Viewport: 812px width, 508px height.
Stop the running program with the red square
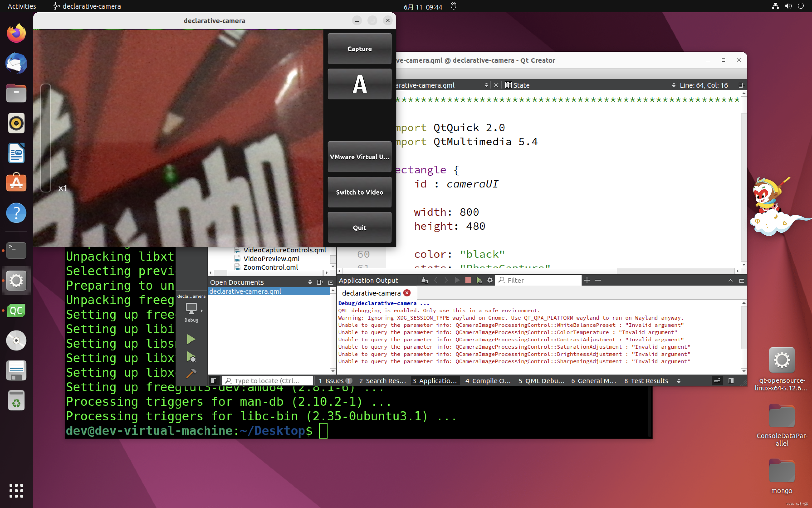tap(468, 280)
